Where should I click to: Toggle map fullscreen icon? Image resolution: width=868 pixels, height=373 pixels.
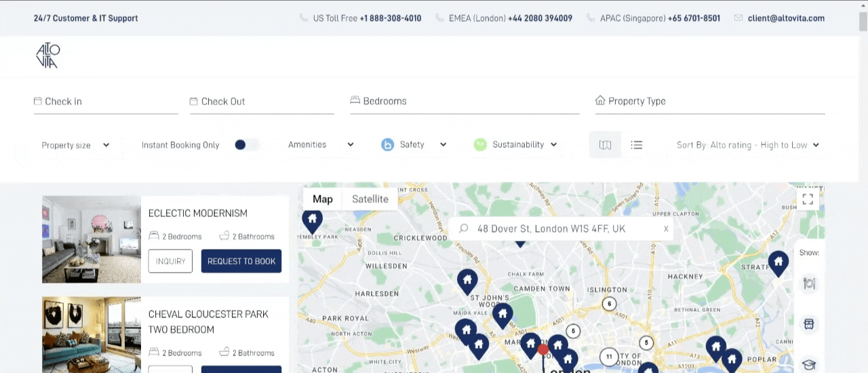[808, 199]
